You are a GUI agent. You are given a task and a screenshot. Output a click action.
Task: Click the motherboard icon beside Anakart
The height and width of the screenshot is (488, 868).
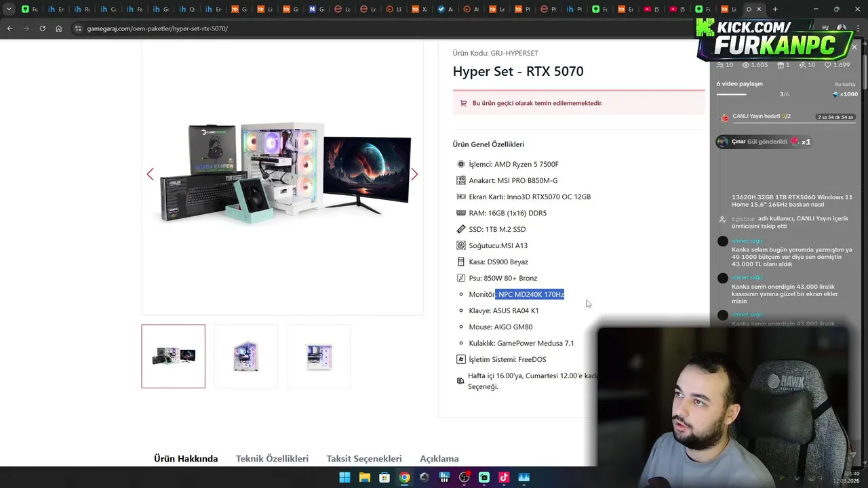pos(461,180)
